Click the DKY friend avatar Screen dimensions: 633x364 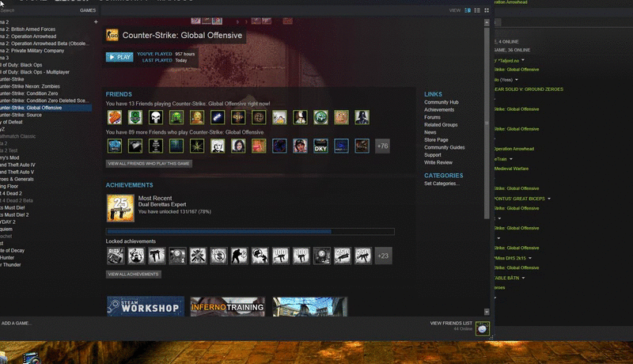(x=320, y=146)
